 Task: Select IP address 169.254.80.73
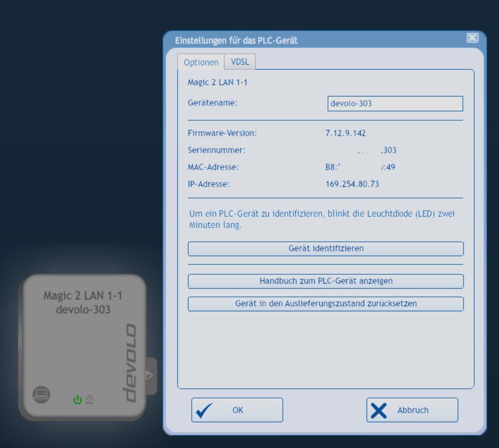(352, 184)
